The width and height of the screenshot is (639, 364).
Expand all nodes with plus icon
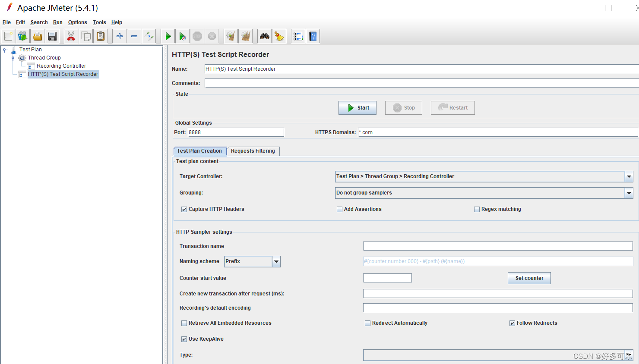click(x=120, y=36)
